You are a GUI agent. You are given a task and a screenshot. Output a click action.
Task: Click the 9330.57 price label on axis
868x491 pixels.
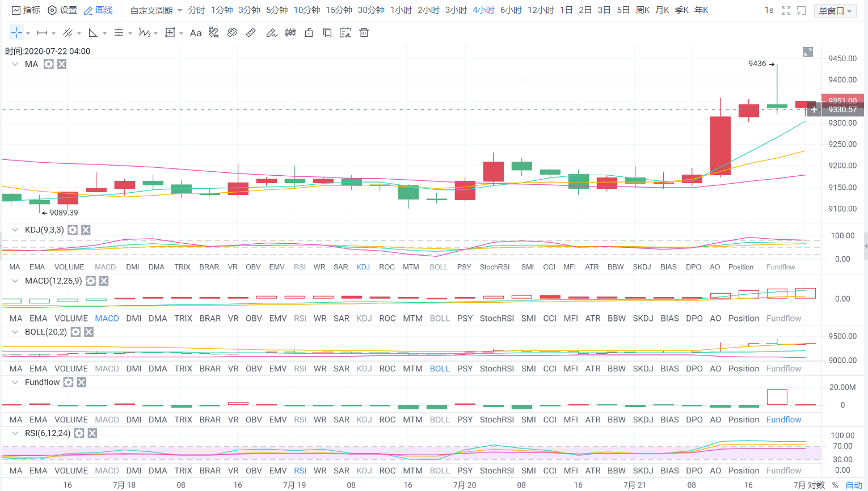click(x=842, y=109)
